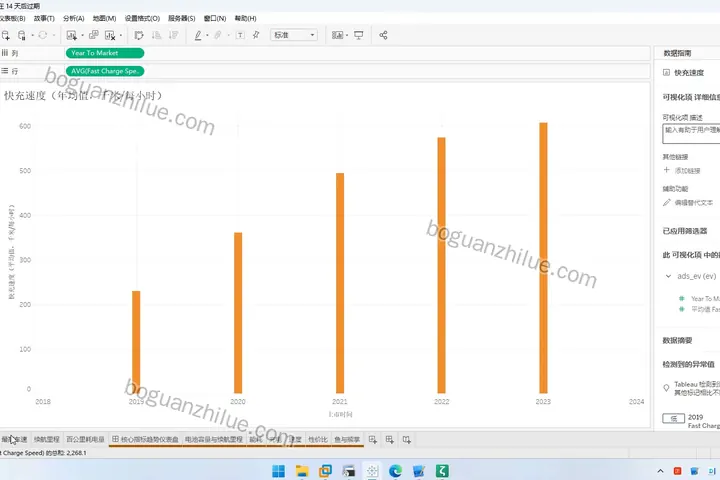The image size is (720, 480).
Task: Open dropdown arrow next to highlight pen icon
Action: click(207, 35)
